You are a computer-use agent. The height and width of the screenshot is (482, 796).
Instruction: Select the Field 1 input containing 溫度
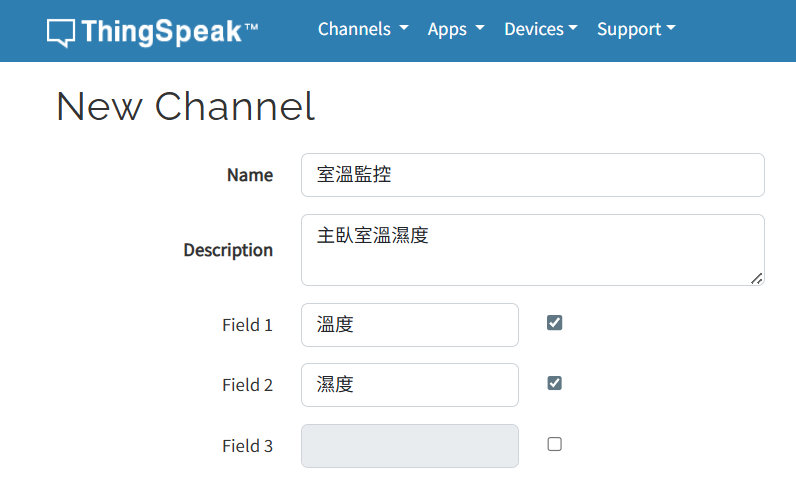(410, 325)
